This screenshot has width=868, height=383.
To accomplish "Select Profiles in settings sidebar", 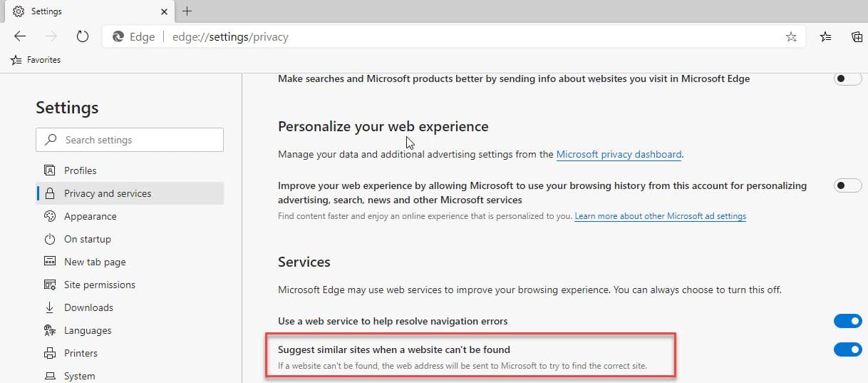I will (80, 170).
